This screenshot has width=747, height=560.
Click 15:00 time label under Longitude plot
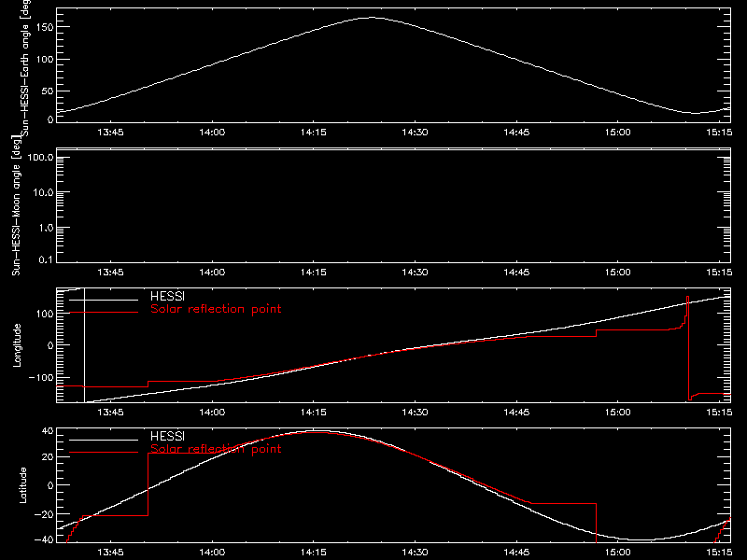618,412
